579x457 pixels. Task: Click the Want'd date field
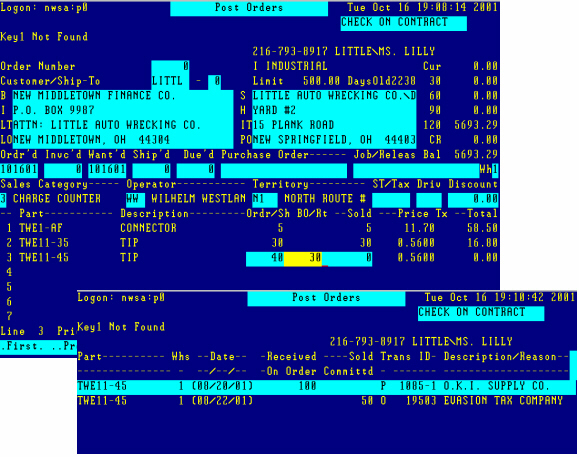tap(107, 169)
